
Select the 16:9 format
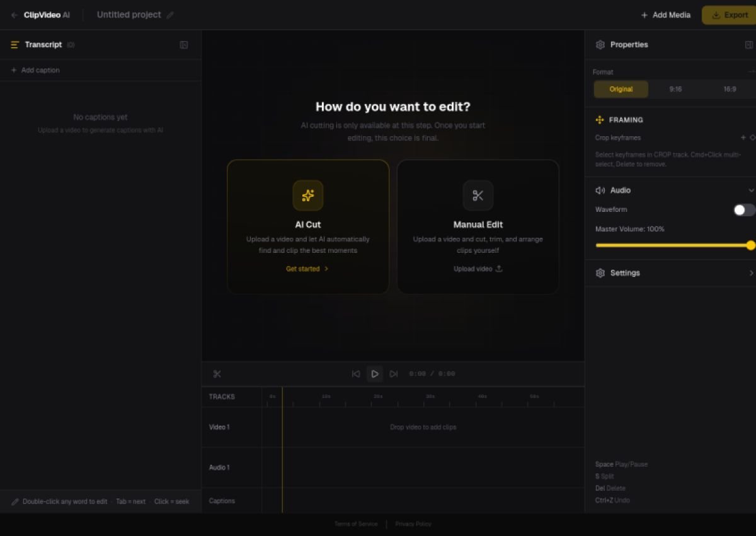coord(730,90)
